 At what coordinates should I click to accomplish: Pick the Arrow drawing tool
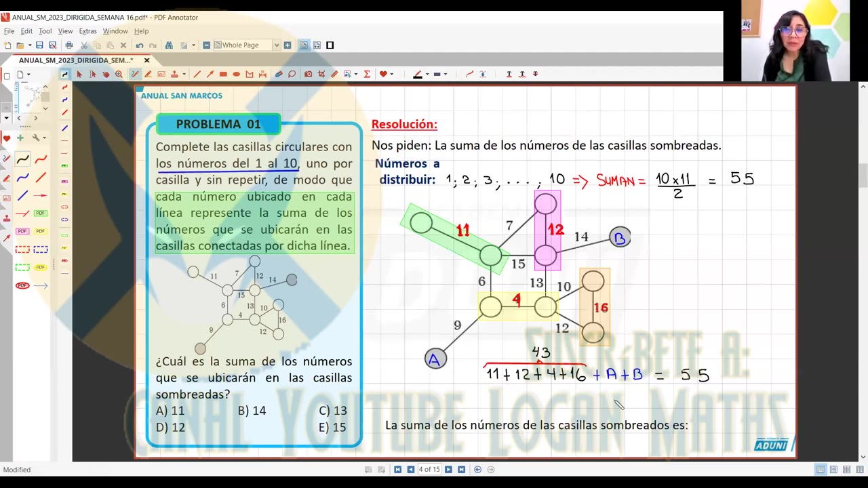[x=210, y=74]
